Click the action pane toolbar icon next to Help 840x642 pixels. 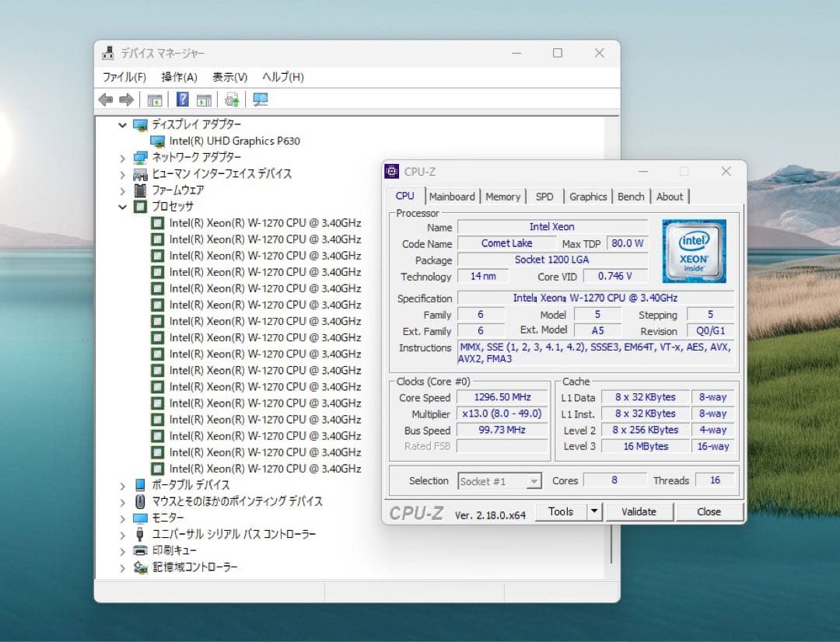(x=204, y=100)
